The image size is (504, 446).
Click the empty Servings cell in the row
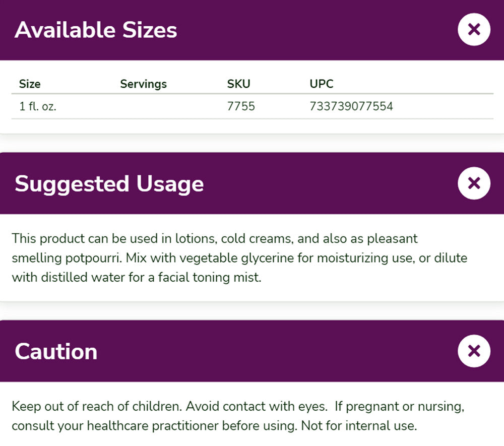pyautogui.click(x=143, y=106)
